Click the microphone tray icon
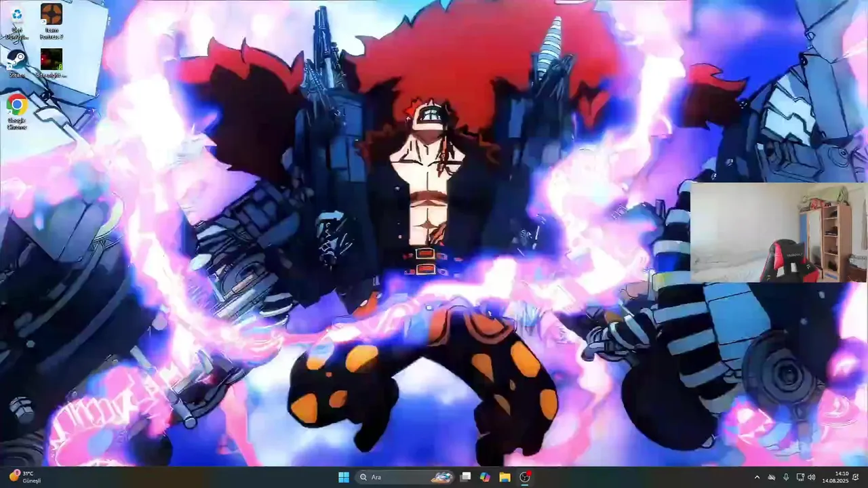 pos(786,477)
